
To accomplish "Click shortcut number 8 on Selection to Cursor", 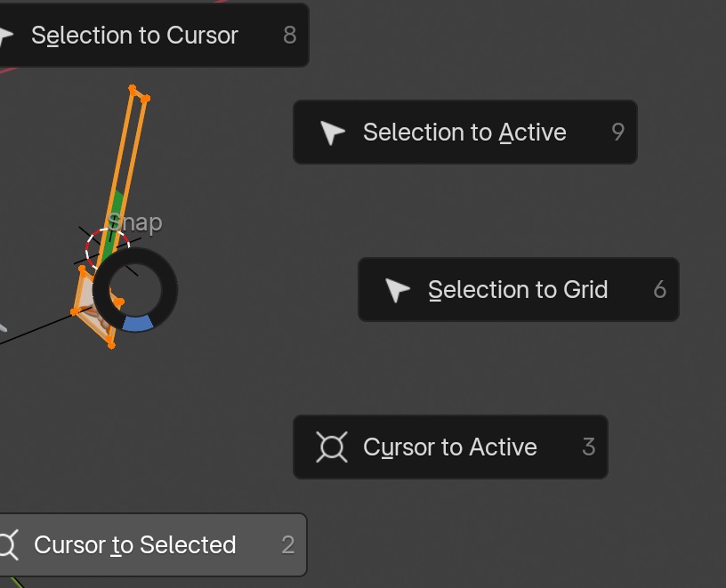I will [x=290, y=36].
